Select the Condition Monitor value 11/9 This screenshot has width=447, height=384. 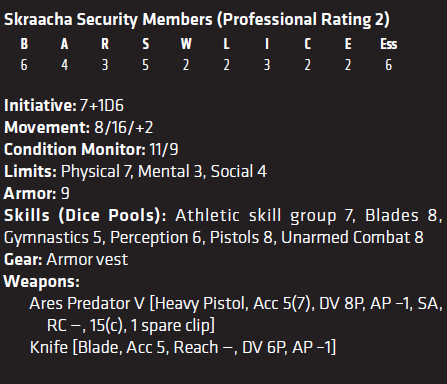pos(164,149)
